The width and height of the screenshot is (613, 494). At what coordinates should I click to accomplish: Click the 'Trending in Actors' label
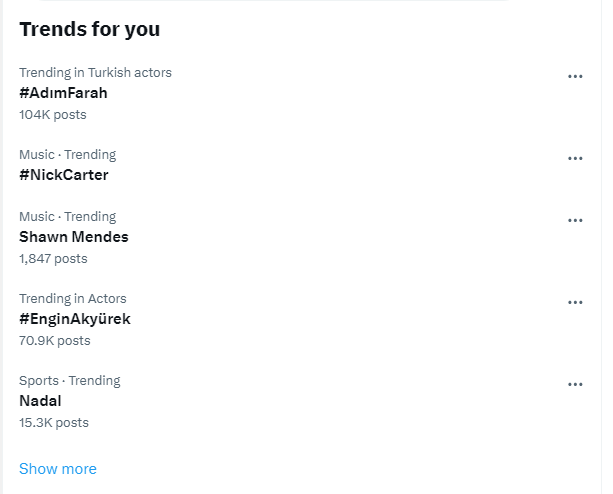tap(72, 298)
